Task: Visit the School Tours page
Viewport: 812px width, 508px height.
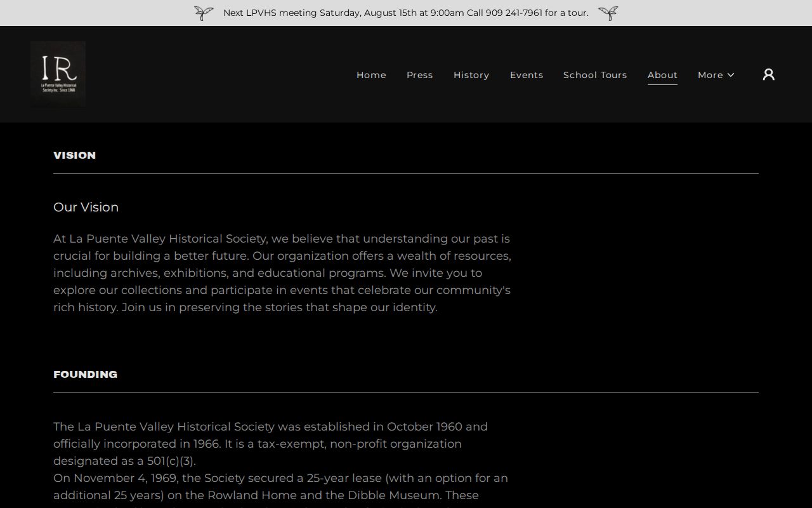Action: (x=595, y=75)
